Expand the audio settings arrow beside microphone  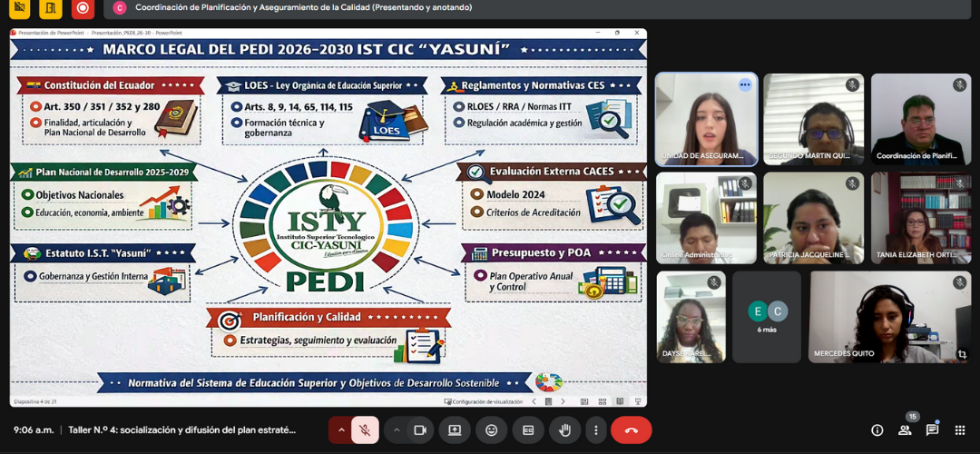(341, 429)
